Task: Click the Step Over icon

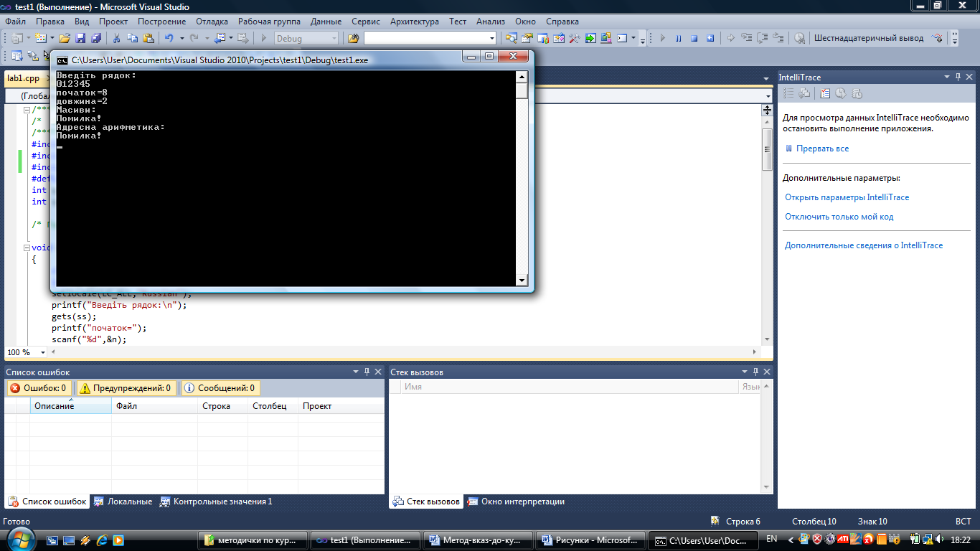Action: point(763,38)
